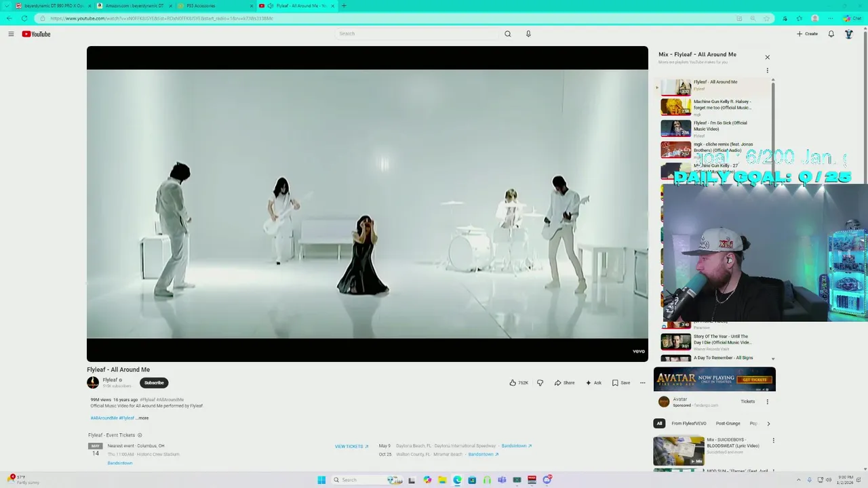Click the Avatar Get Tickets banner ad
The height and width of the screenshot is (488, 868).
coord(714,380)
